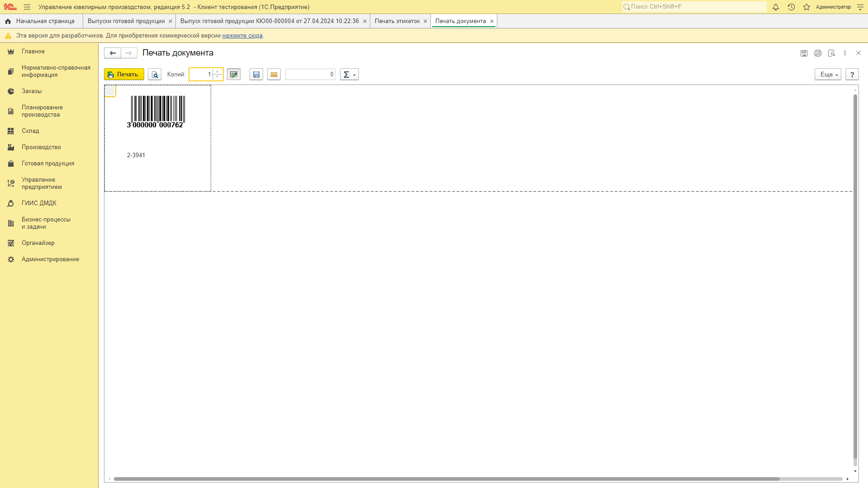Screen dimensions: 868x488
Task: Click into the Копий copies field
Action: tap(201, 75)
